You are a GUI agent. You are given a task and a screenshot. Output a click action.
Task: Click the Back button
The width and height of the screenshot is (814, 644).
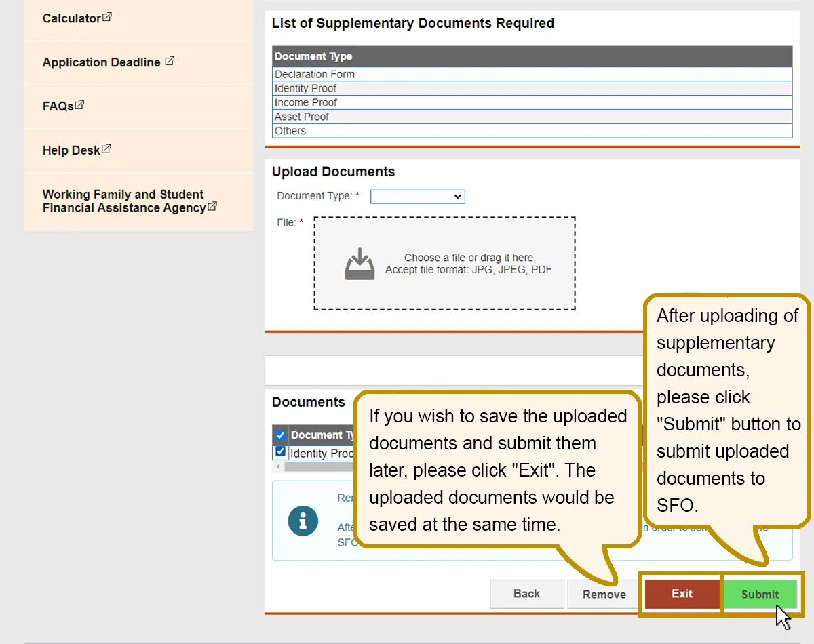point(527,594)
